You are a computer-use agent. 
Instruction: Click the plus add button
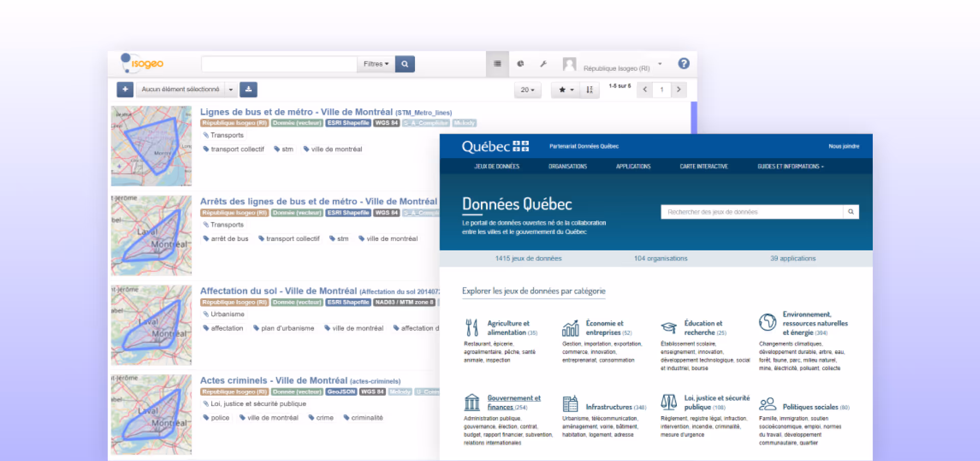pos(125,89)
